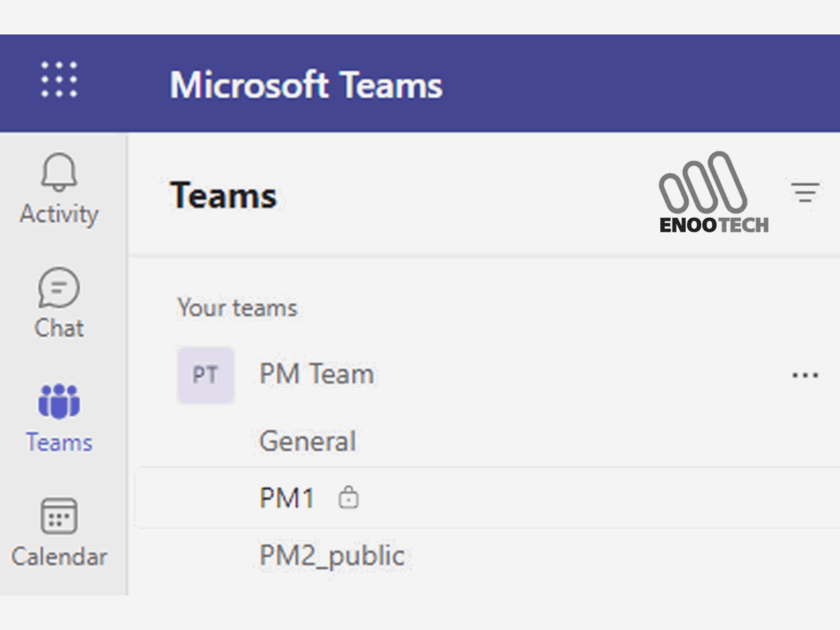
Task: Click the Chat label in sidebar
Action: click(x=59, y=328)
